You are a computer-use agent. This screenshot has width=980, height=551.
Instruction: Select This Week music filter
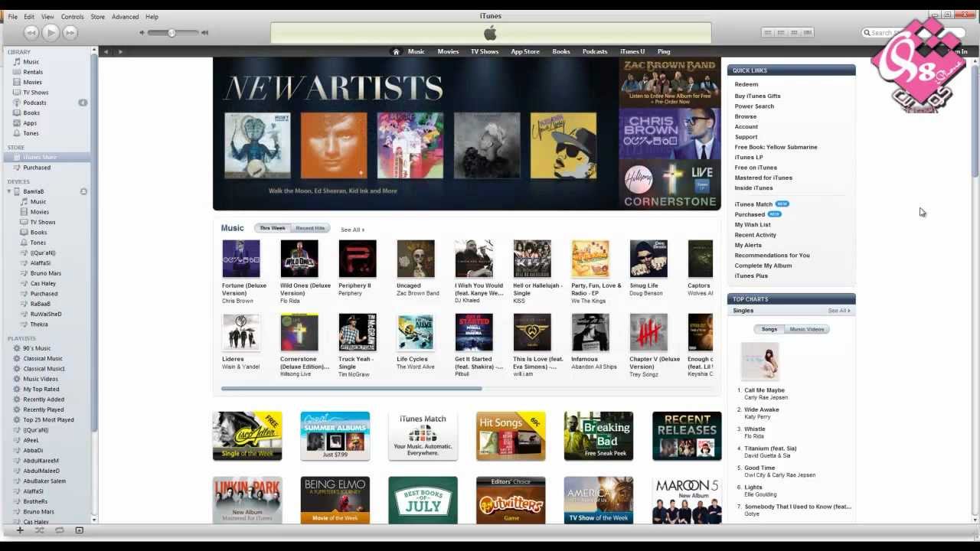click(x=272, y=228)
